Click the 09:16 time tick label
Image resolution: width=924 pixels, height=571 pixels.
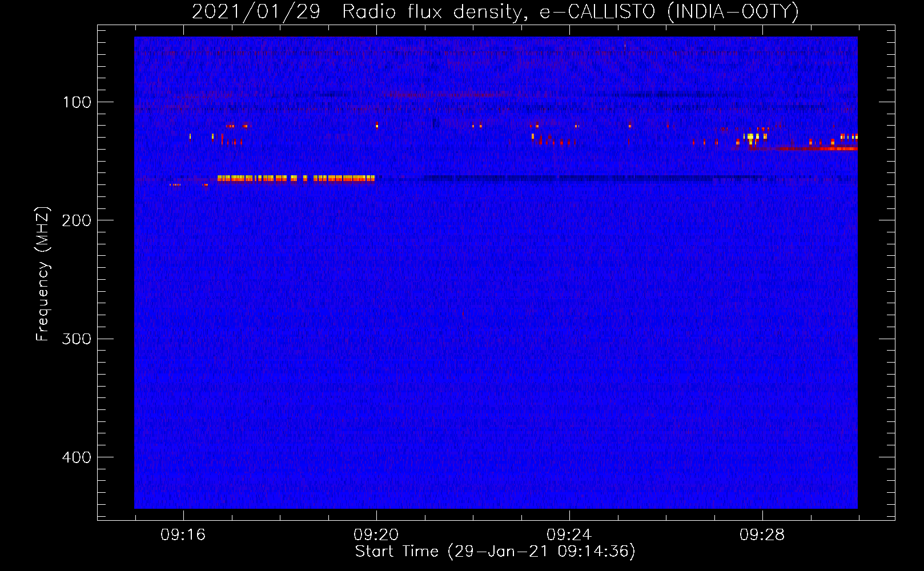[183, 535]
